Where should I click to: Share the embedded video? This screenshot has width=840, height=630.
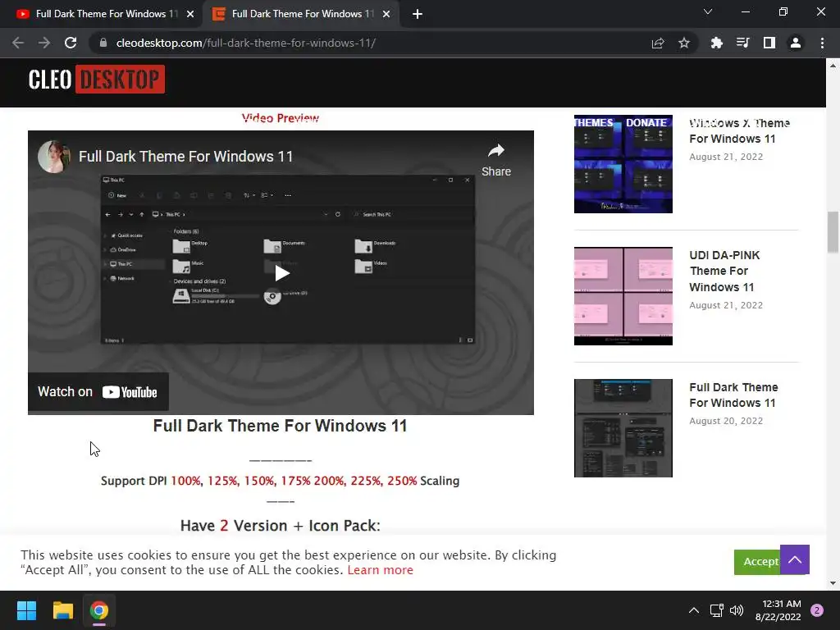tap(496, 160)
